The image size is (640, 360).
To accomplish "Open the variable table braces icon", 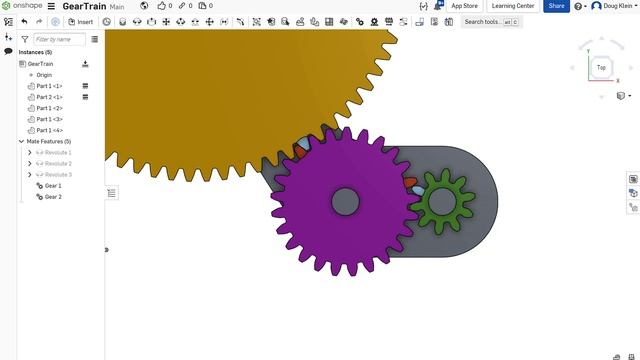I will click(x=424, y=6).
